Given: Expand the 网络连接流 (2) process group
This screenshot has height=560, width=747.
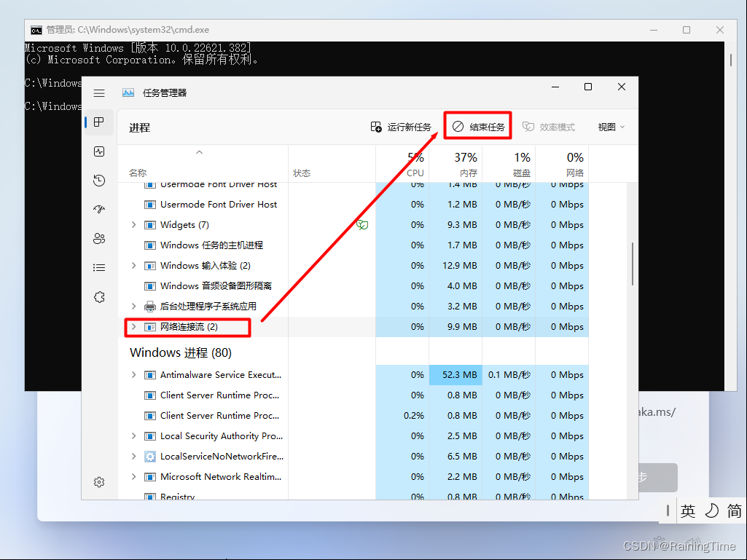Looking at the screenshot, I should point(134,327).
